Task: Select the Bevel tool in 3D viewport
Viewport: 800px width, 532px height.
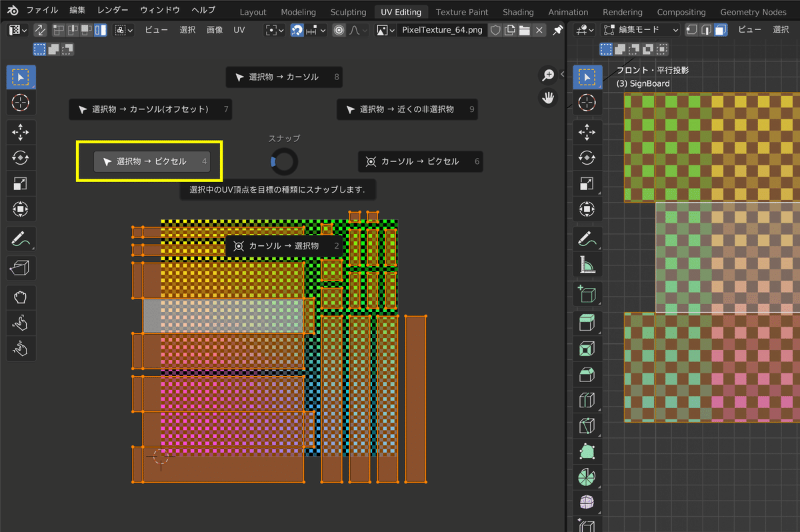Action: tap(587, 375)
